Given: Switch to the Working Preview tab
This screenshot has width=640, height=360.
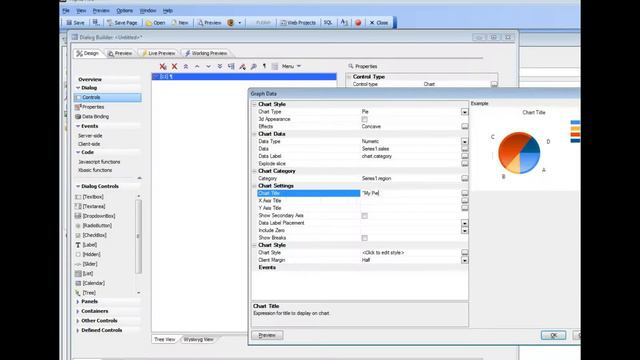Looking at the screenshot, I should (x=206, y=53).
